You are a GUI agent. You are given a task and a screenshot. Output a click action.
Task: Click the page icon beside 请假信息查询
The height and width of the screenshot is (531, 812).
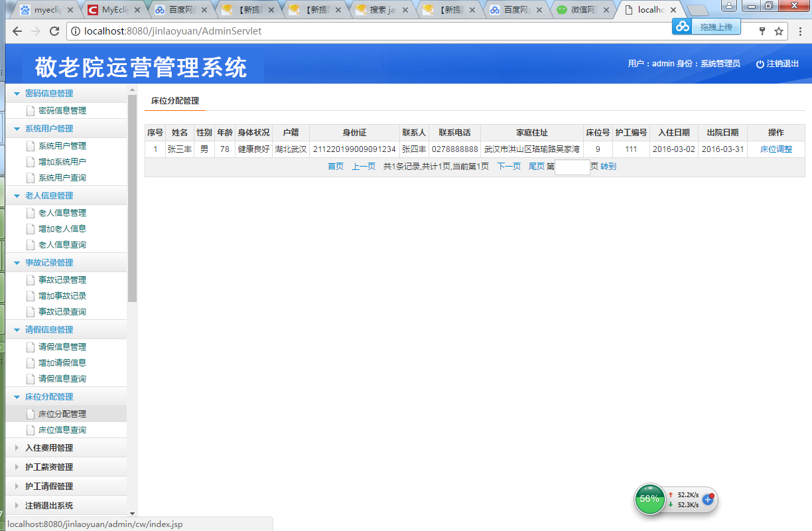[30, 379]
